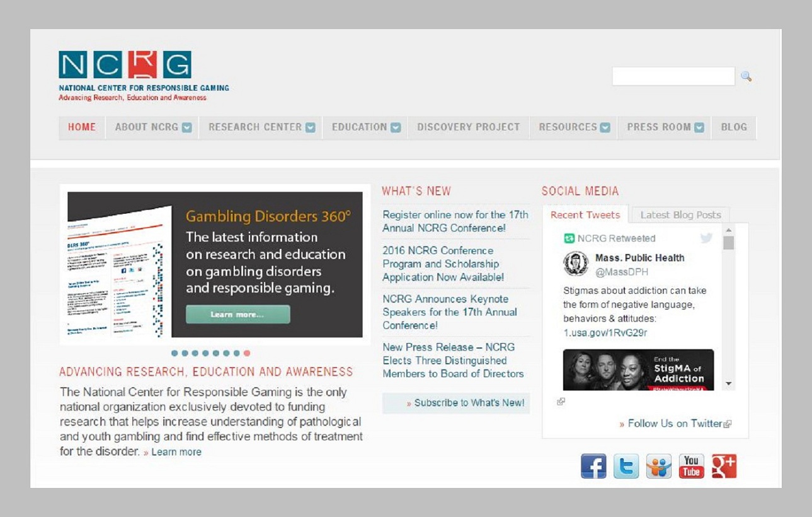Expand the Press Room dropdown arrow
The height and width of the screenshot is (517, 812).
[699, 127]
